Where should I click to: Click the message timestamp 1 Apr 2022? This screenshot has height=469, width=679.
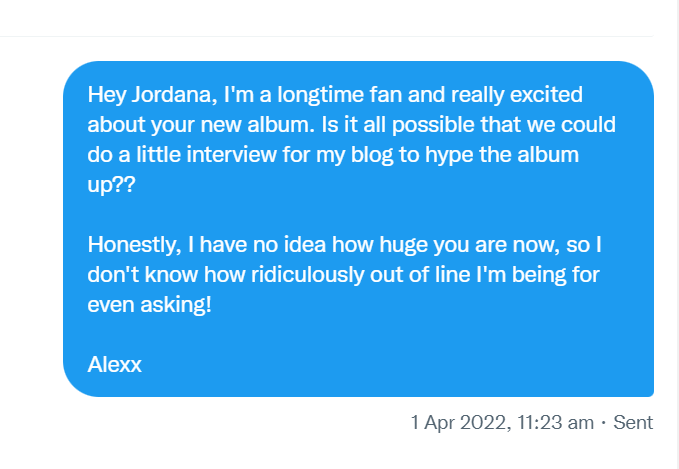[460, 423]
